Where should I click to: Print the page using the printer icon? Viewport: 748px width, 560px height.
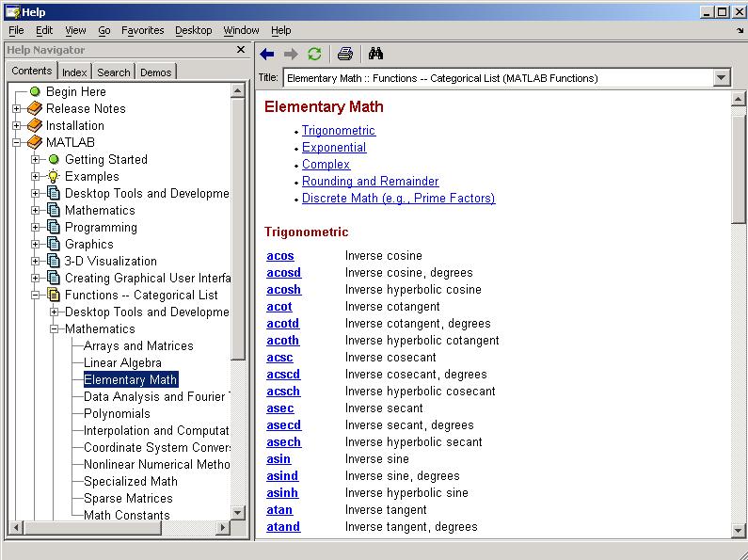pyautogui.click(x=345, y=54)
